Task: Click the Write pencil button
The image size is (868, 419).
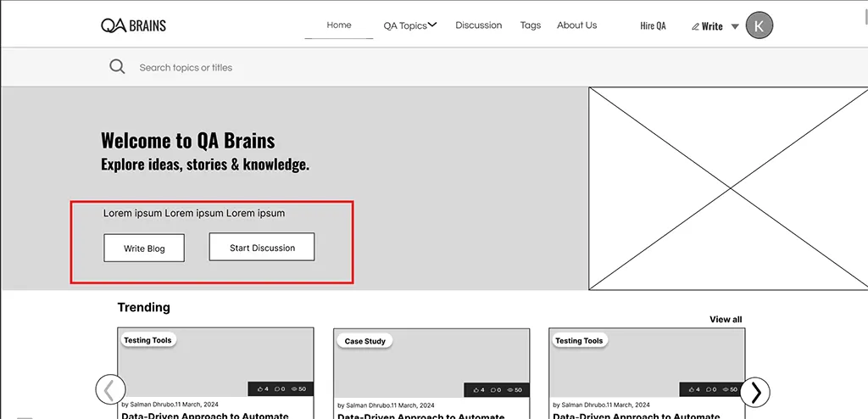Action: tap(707, 26)
